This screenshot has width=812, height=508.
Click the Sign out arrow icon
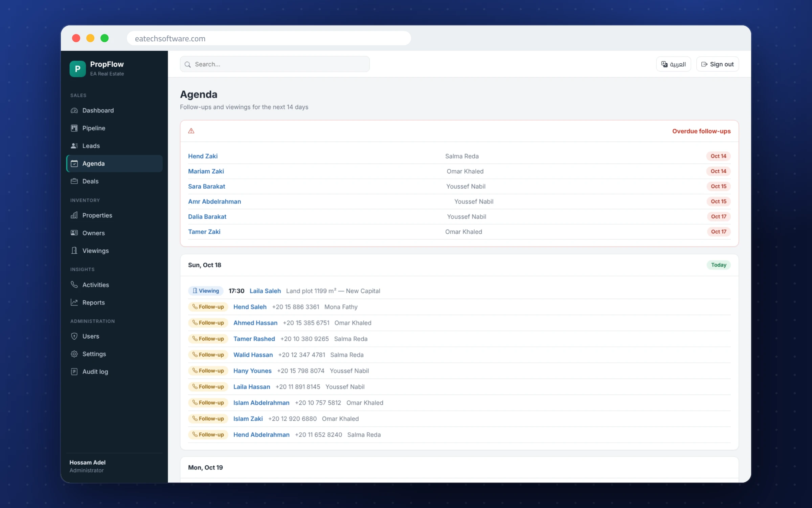(x=704, y=64)
